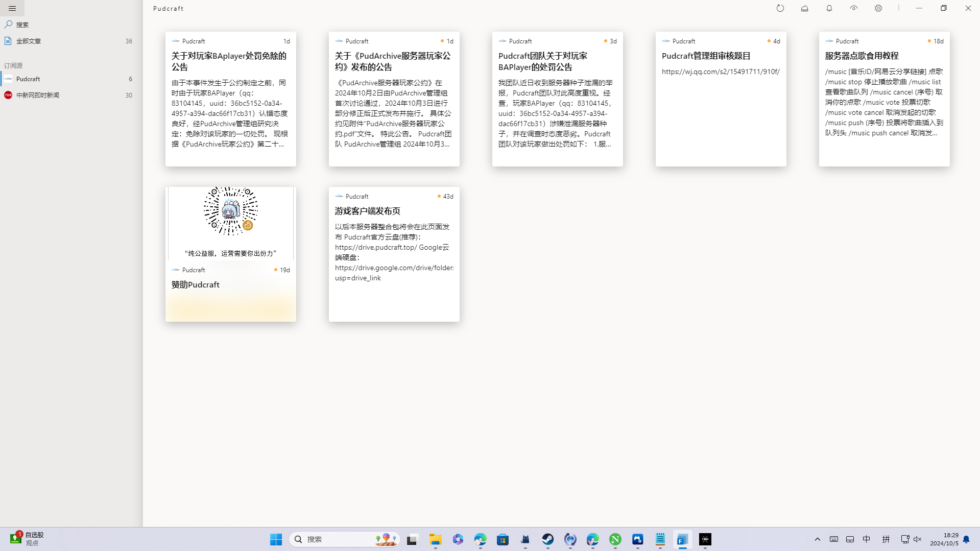
Task: Select the Pudcraft feed in sidebar
Action: (71, 79)
